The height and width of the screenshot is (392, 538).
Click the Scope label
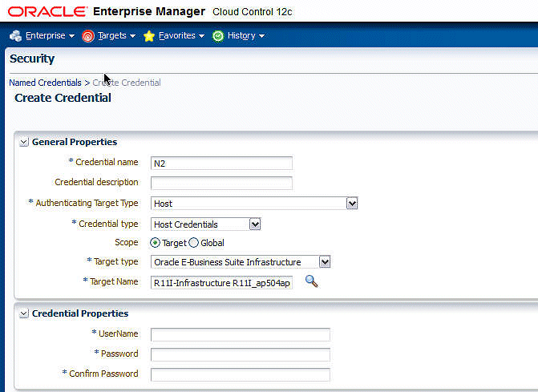[x=126, y=242]
